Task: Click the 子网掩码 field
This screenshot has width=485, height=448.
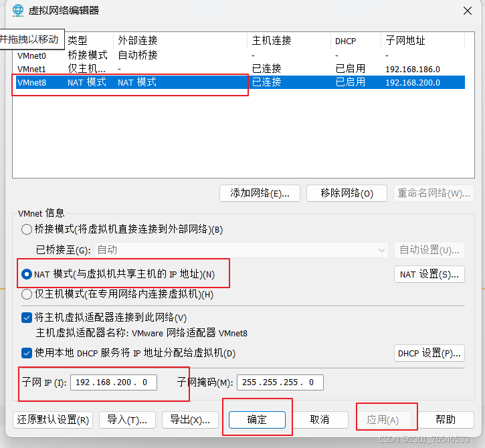Action: pos(280,382)
